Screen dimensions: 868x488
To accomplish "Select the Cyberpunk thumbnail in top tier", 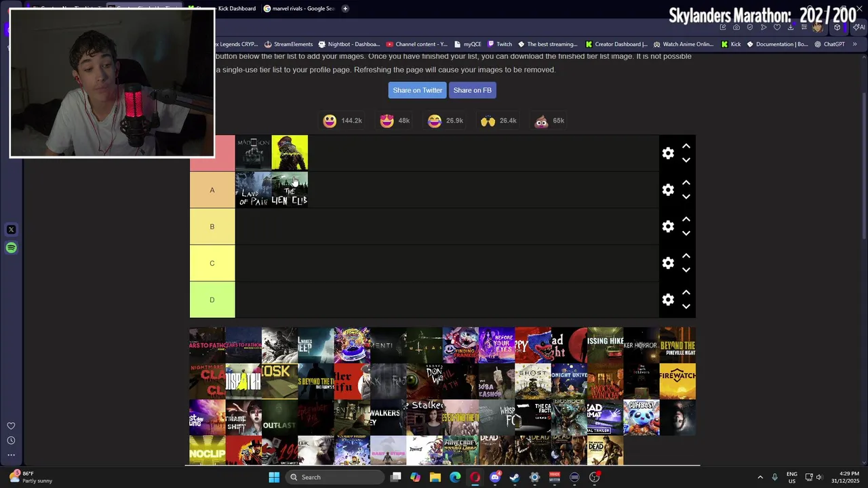I will (x=290, y=152).
